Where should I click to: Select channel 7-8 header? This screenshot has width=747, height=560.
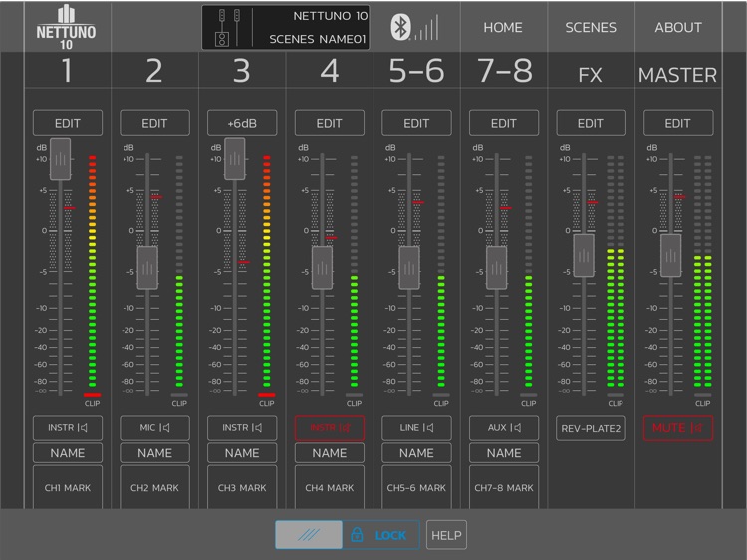click(x=504, y=70)
